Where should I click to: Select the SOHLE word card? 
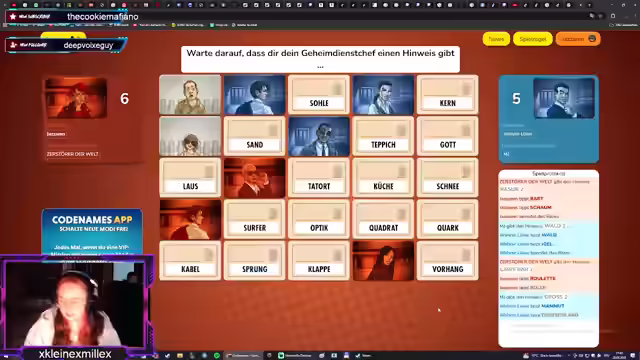coord(319,95)
